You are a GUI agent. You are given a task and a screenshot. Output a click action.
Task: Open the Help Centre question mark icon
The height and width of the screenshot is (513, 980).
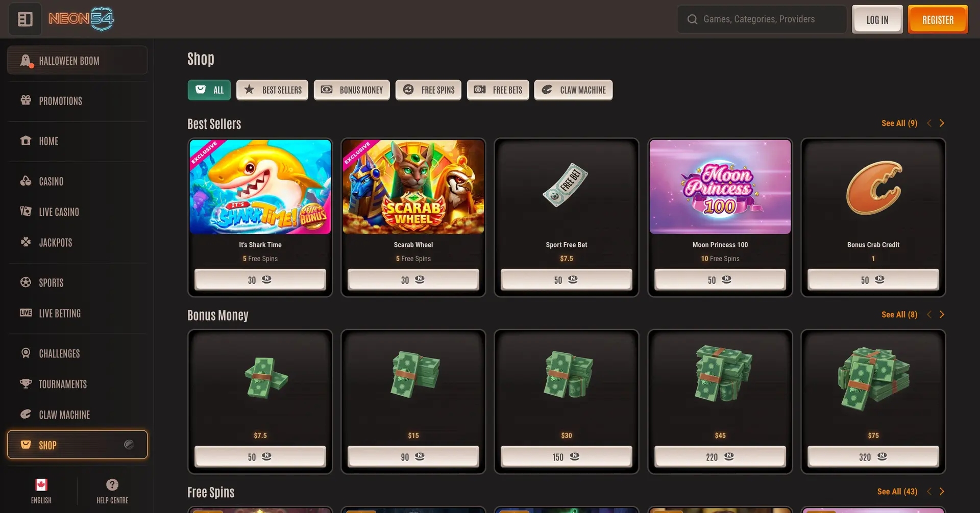[112, 484]
